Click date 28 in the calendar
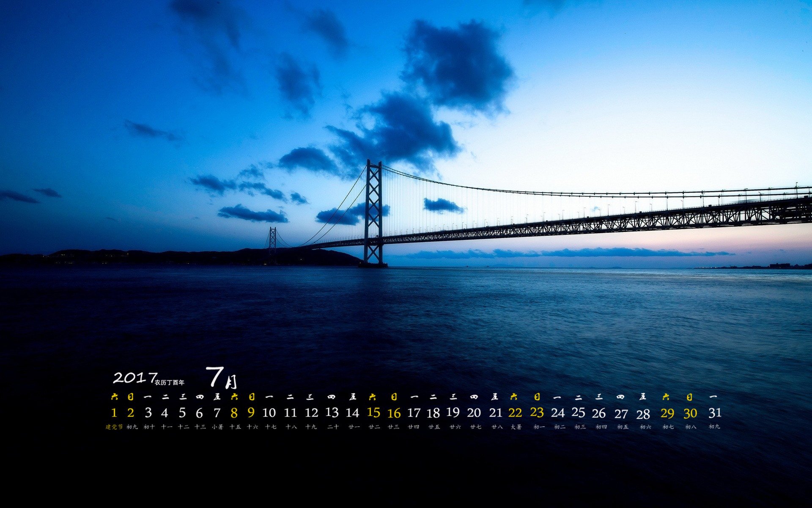This screenshot has width=812, height=508. pyautogui.click(x=643, y=414)
